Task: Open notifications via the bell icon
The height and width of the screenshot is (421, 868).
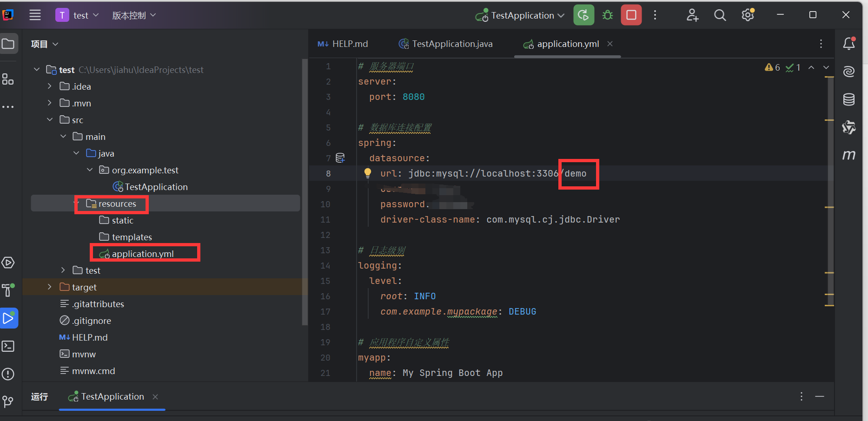Action: (849, 43)
